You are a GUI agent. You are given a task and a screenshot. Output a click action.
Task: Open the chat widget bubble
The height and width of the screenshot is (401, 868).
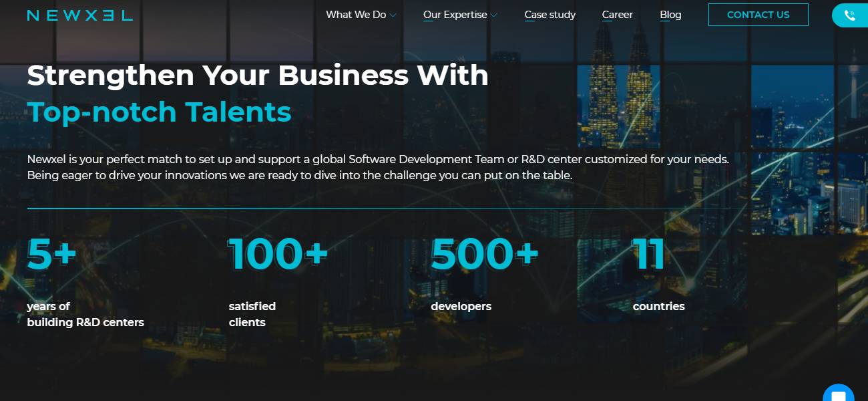(838, 394)
